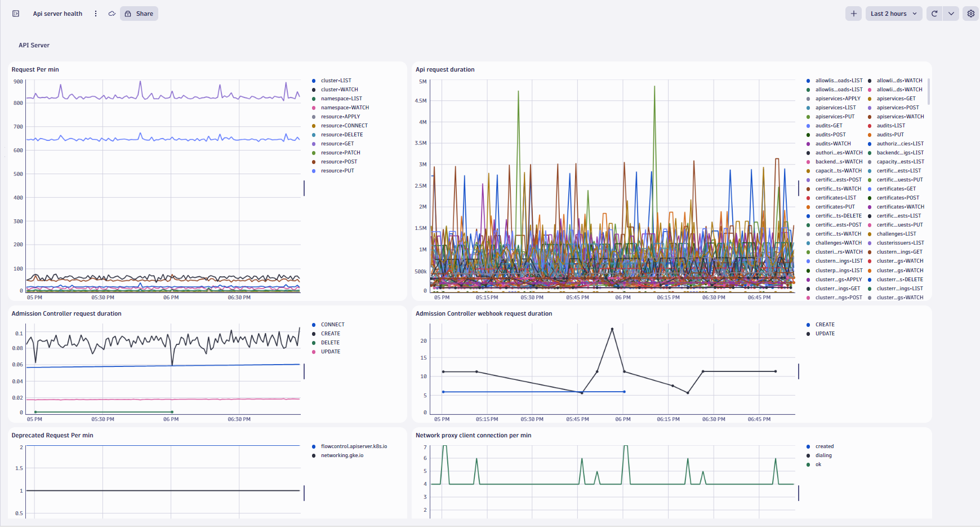This screenshot has width=980, height=527.
Task: Click the Network proxy client connection per min title
Action: [x=473, y=435]
